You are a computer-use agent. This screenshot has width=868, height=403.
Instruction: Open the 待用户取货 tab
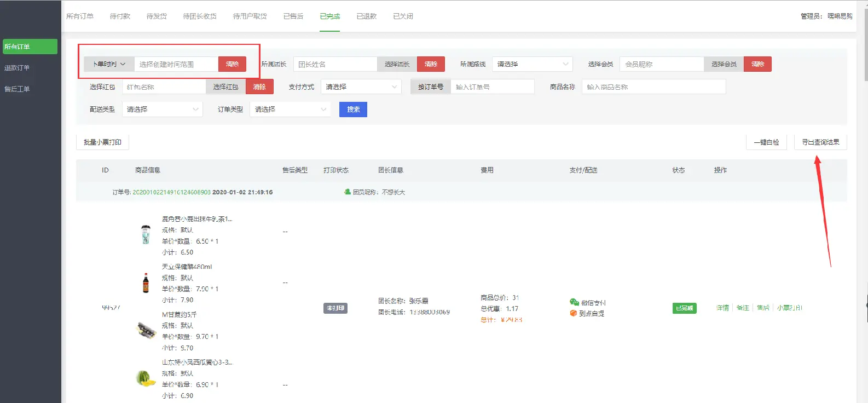(250, 16)
